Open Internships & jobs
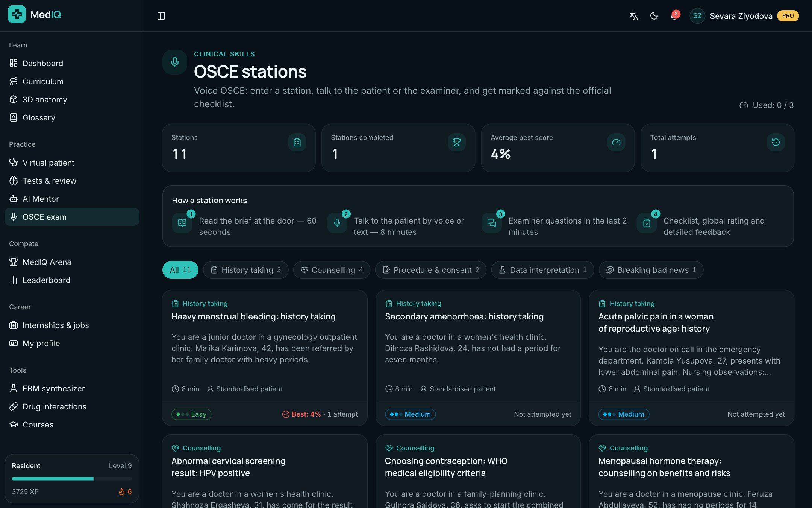812x508 pixels. pyautogui.click(x=72, y=325)
